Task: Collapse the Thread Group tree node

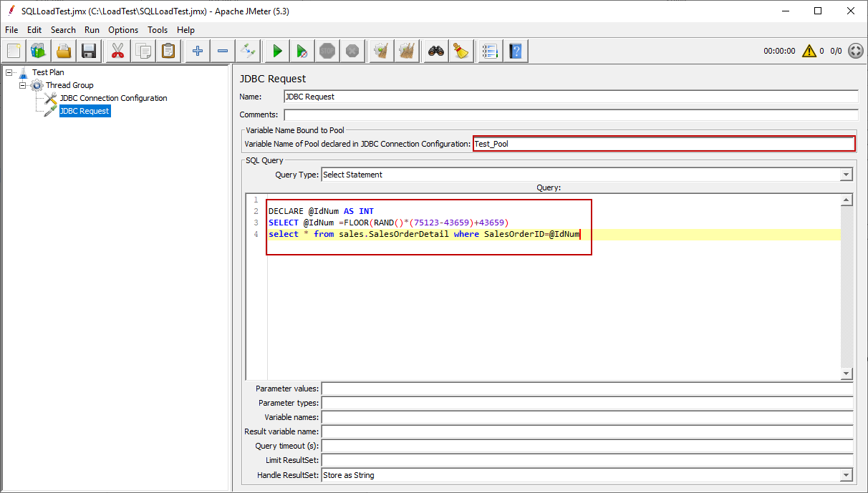Action: 22,85
